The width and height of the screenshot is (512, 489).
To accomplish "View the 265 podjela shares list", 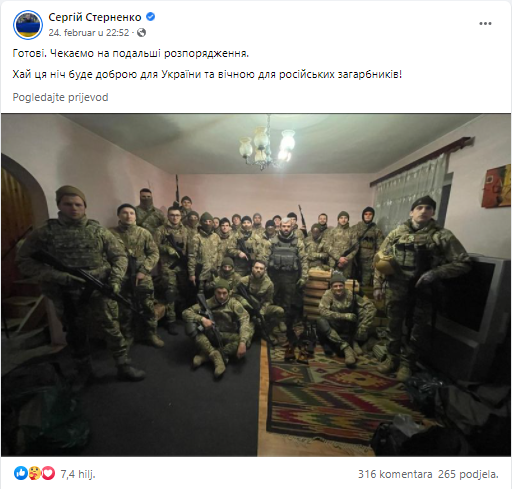I will point(468,474).
